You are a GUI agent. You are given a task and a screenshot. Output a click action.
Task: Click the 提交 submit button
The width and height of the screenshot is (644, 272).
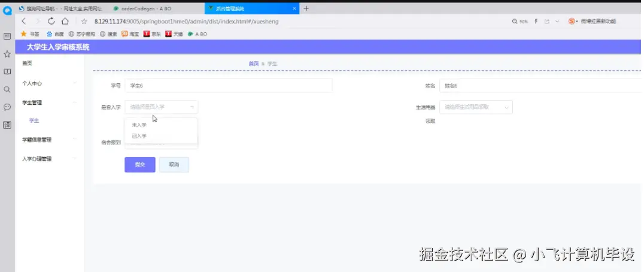coord(140,164)
